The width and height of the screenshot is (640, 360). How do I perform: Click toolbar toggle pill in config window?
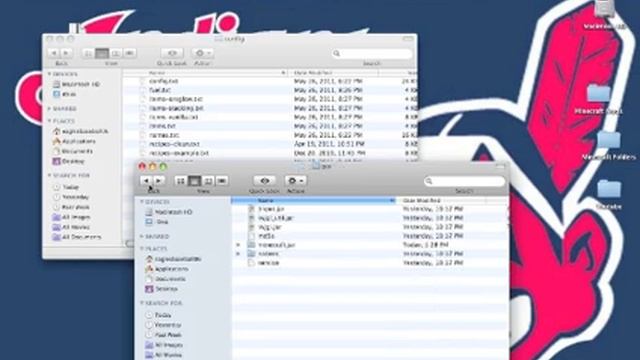(x=408, y=39)
